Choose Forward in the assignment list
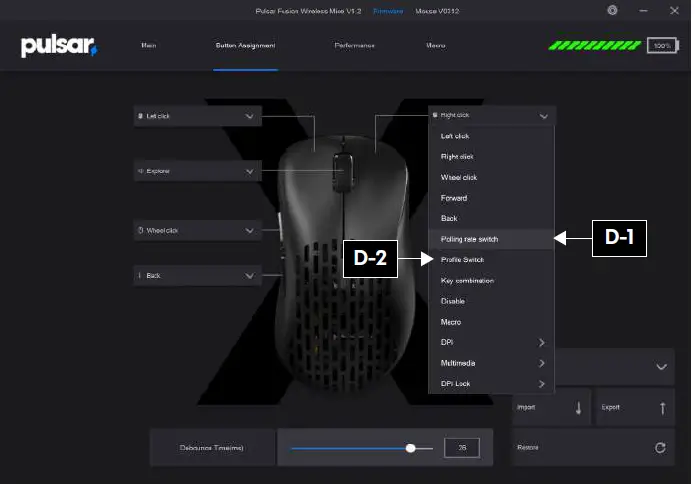This screenshot has width=695, height=487. (493, 199)
